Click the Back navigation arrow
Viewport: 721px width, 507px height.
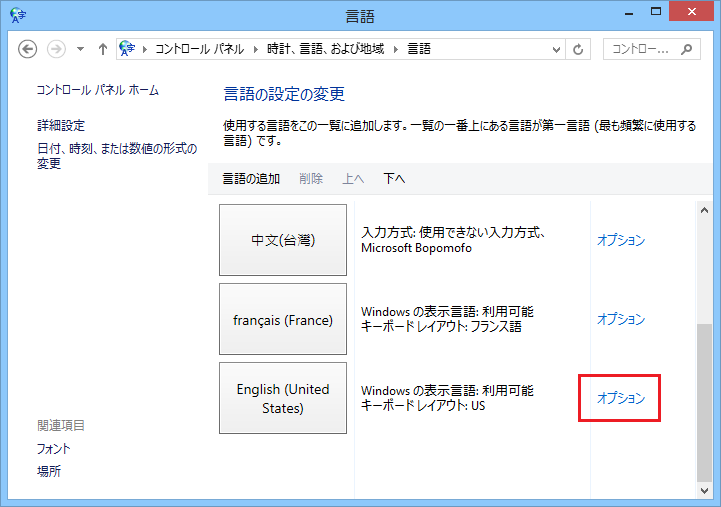pyautogui.click(x=28, y=49)
